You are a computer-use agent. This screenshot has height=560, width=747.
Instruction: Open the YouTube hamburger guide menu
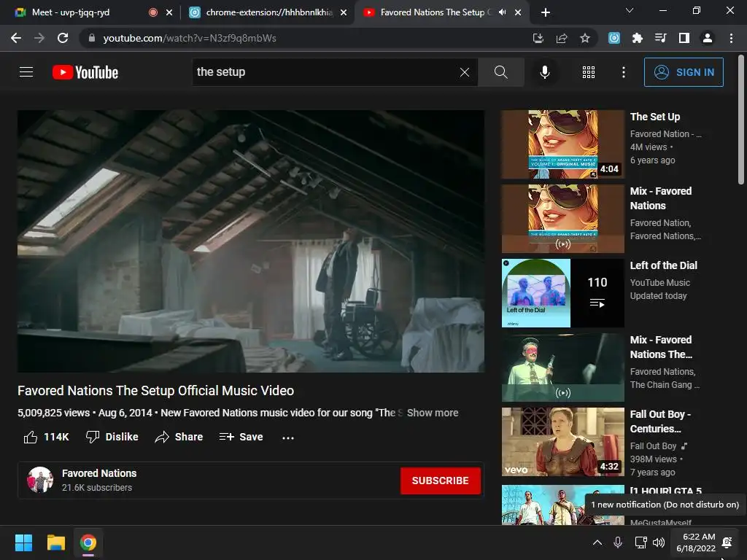(x=26, y=72)
